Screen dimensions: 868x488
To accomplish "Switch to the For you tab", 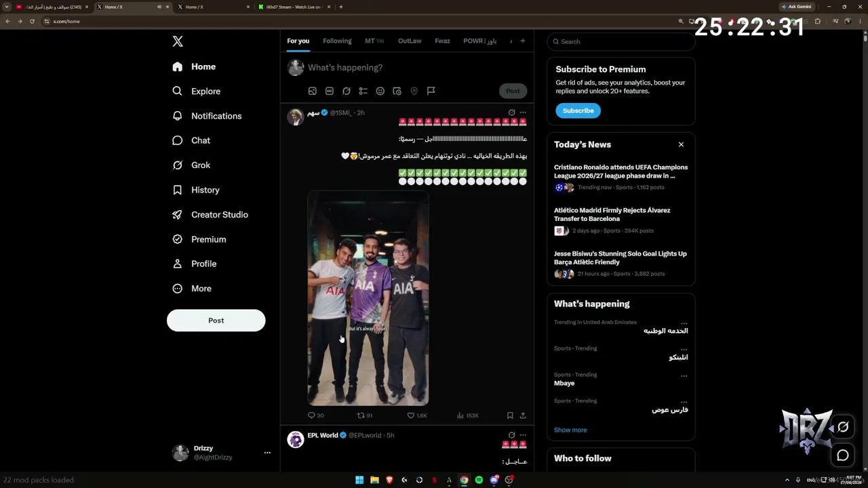I will [298, 41].
